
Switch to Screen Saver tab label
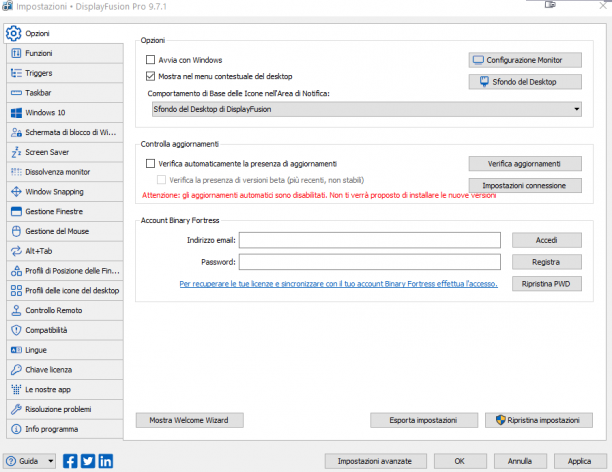coord(47,152)
